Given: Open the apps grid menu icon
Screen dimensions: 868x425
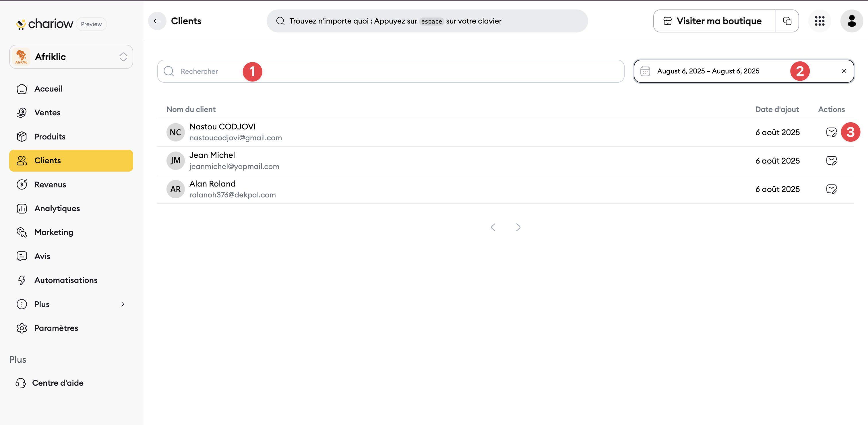Looking at the screenshot, I should pos(819,21).
